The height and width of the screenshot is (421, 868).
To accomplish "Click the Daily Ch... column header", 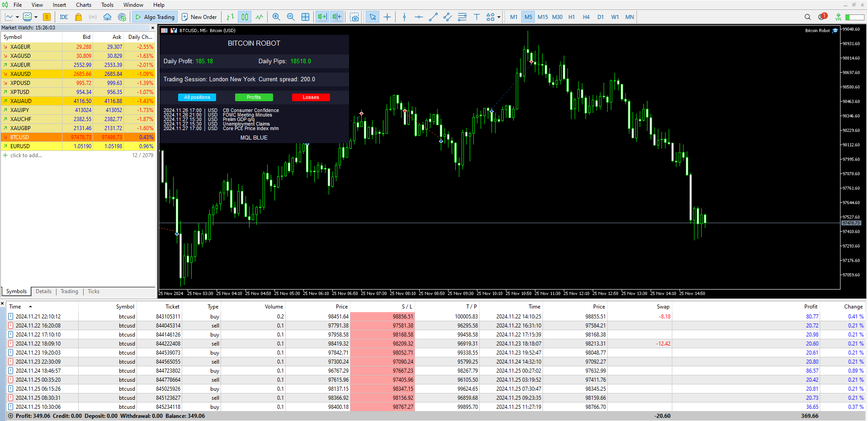I will point(140,37).
